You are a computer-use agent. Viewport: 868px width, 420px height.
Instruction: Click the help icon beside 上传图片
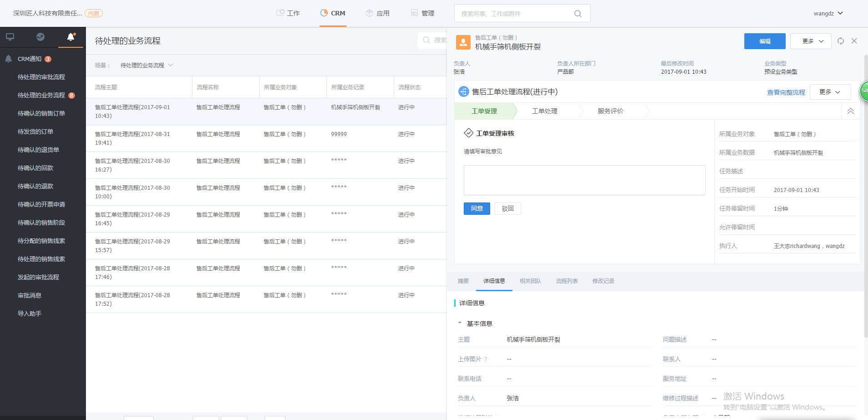coord(486,359)
